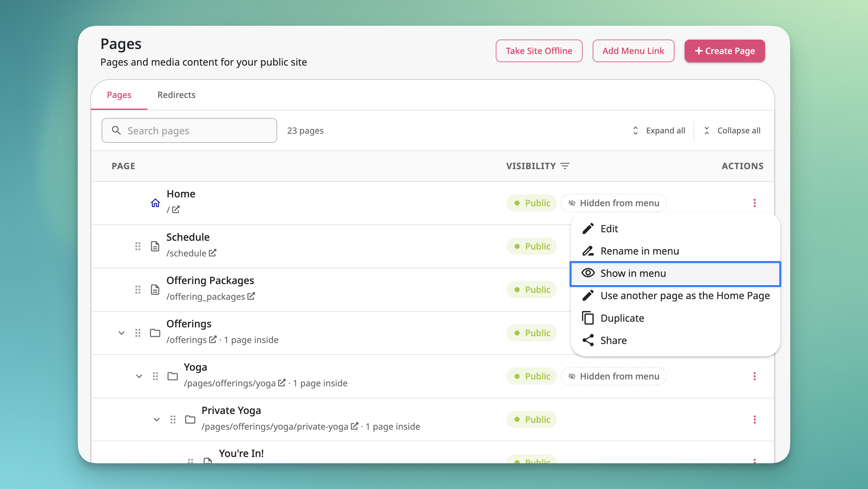Open the Yoga row three-dot actions menu
Viewport: 868px width, 489px height.
[x=754, y=376]
